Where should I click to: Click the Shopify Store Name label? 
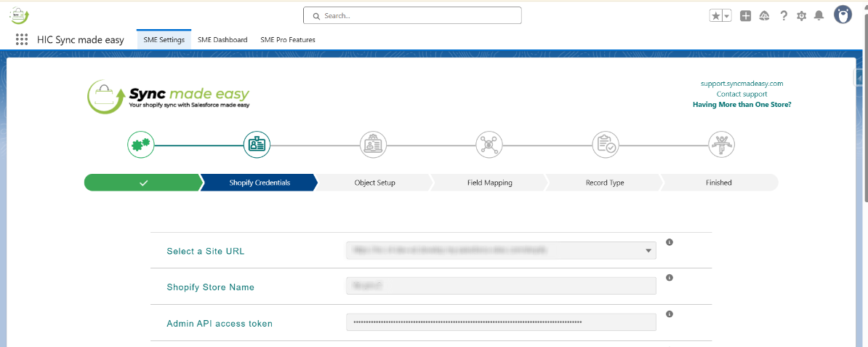click(210, 287)
